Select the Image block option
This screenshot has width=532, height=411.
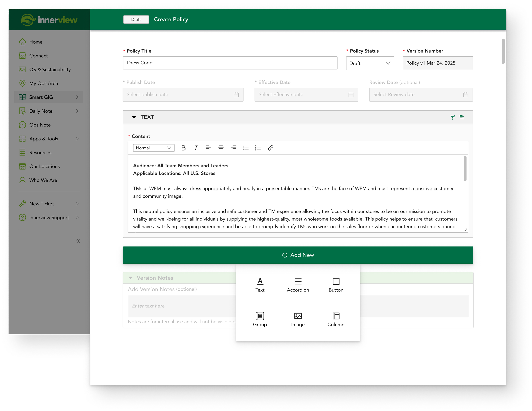coord(298,319)
